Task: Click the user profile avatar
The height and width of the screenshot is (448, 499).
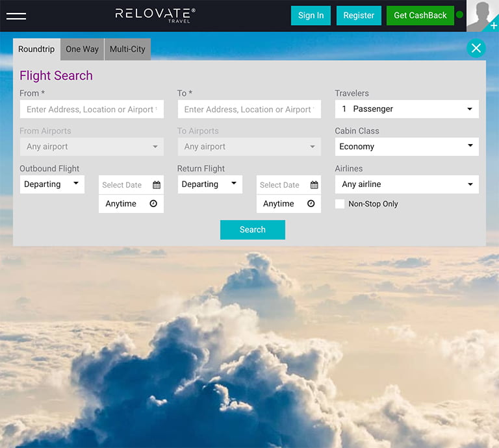Action: coord(483,16)
